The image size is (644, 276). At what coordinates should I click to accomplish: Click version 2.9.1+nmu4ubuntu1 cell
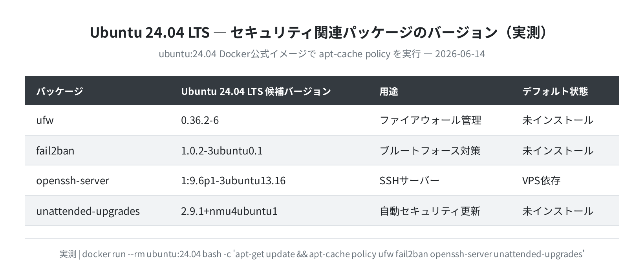tap(229, 211)
